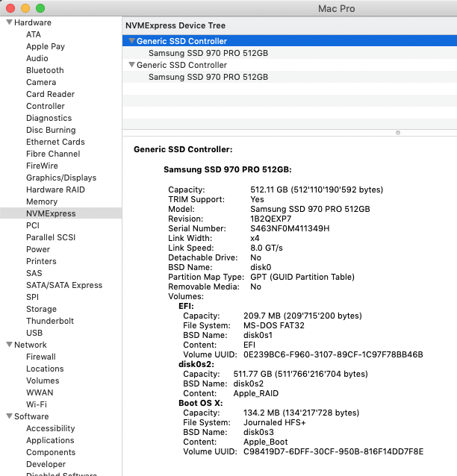Viewport: 457px width, 476px height.
Task: Select Software category heading
Action: coord(31,416)
